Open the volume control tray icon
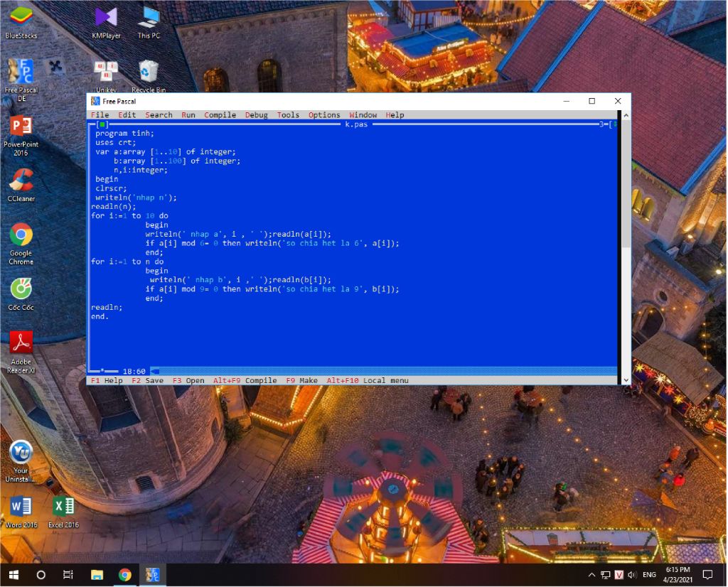 632,576
